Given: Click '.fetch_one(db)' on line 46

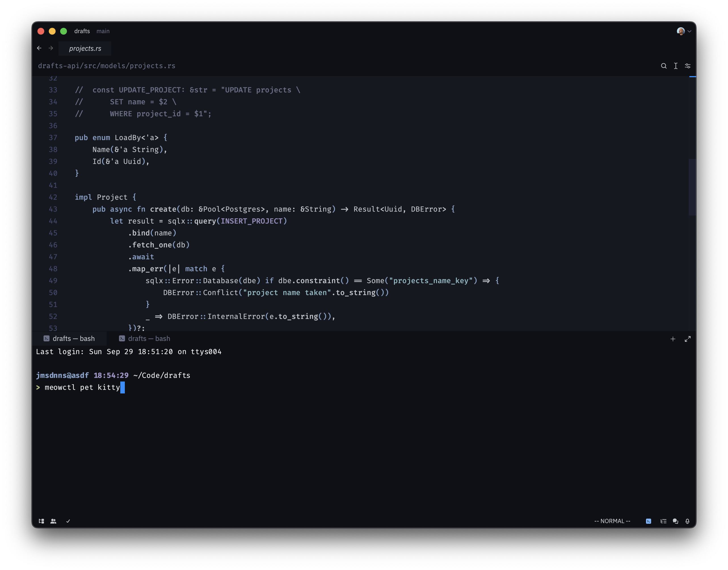Looking at the screenshot, I should [159, 245].
